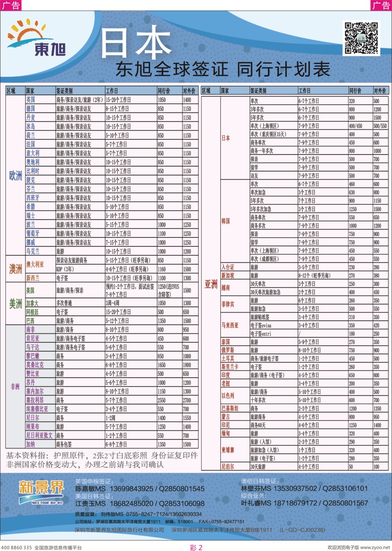
Task: Click the 新西兰 country cell
Action: click(x=40, y=278)
